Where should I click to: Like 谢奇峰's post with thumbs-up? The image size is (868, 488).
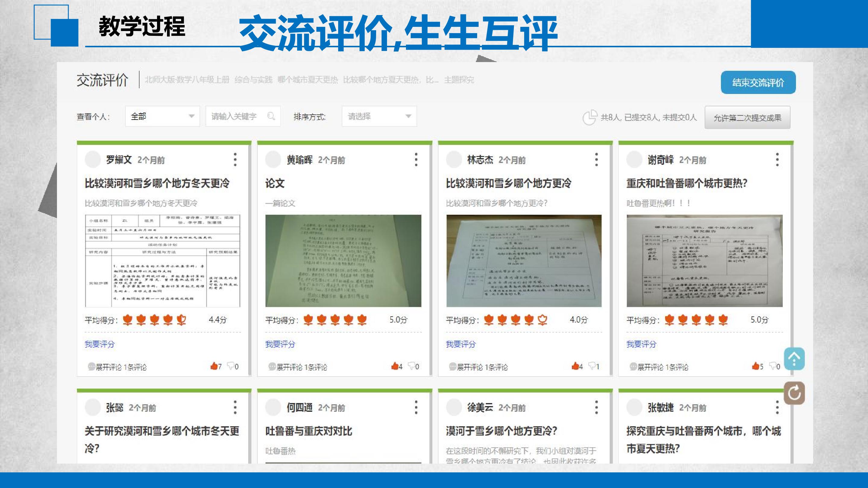click(x=756, y=366)
